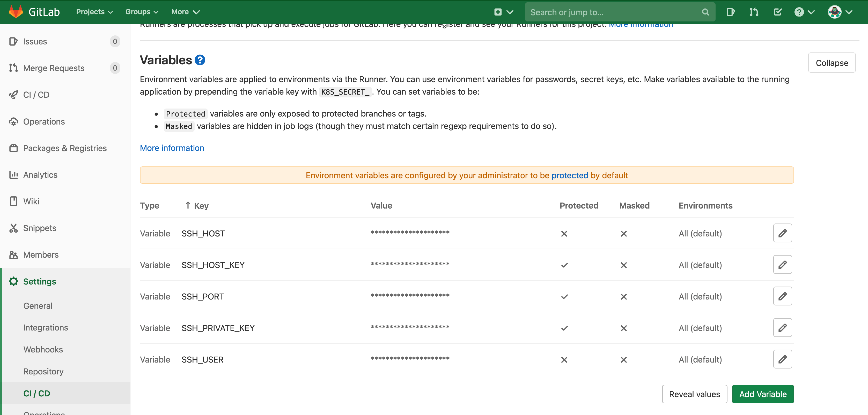868x415 pixels.
Task: Open Repository settings in sidebar
Action: 43,371
